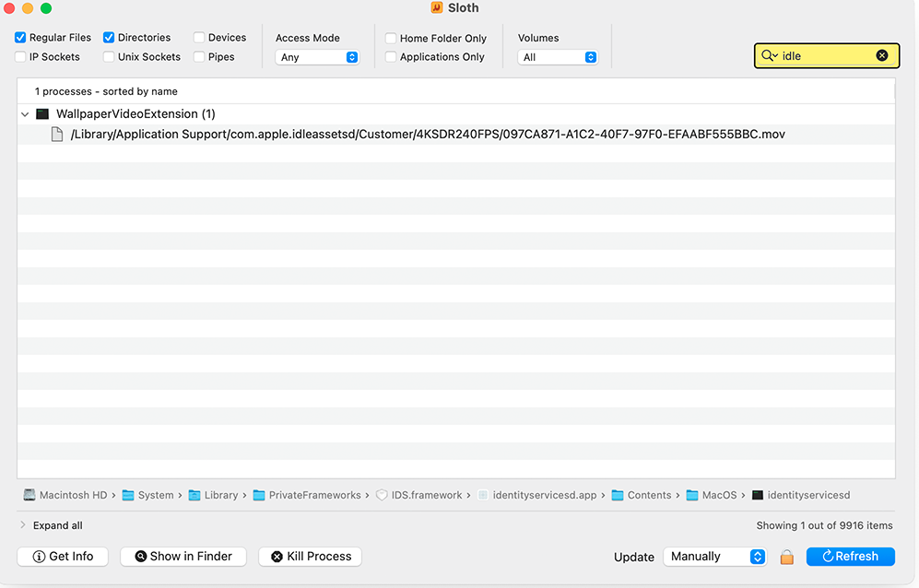Click the Contents folder icon in path bar
The width and height of the screenshot is (919, 588).
(x=618, y=495)
